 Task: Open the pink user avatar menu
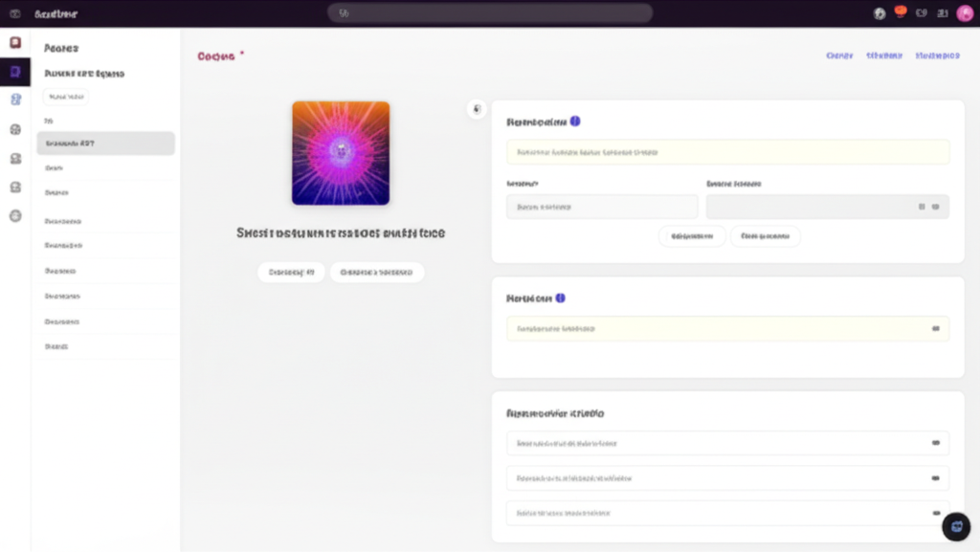tap(965, 13)
